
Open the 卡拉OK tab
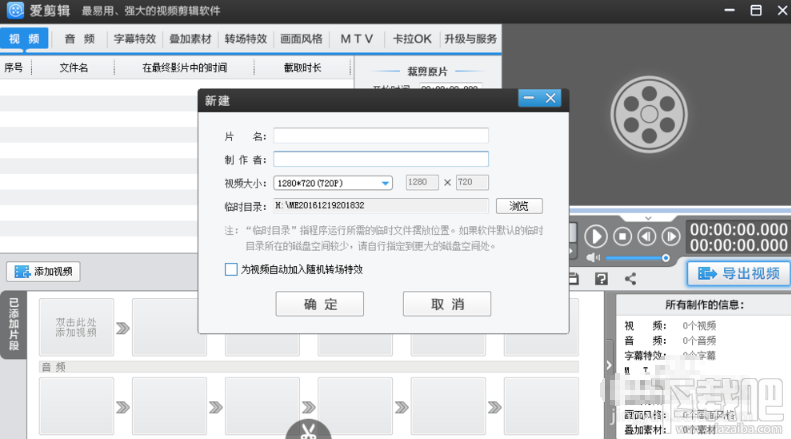[x=412, y=39]
